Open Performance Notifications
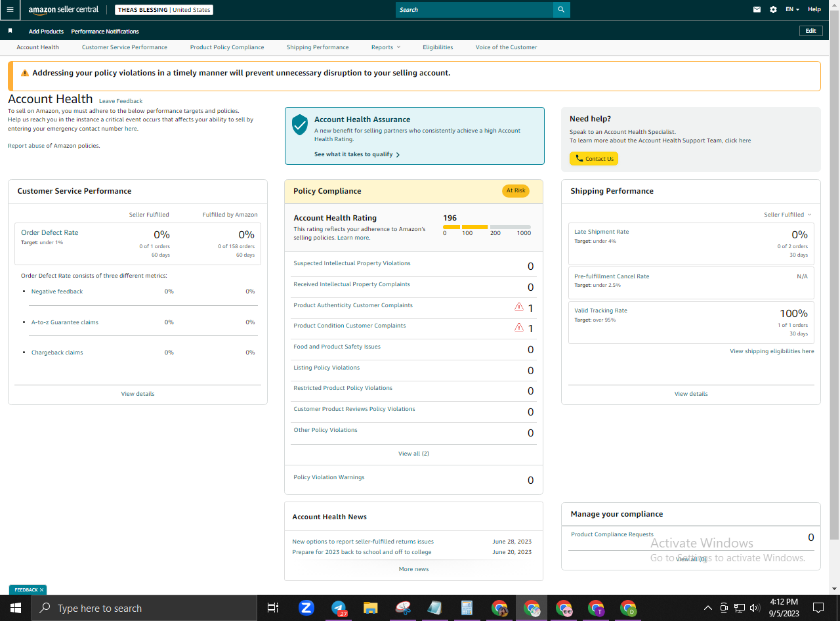The width and height of the screenshot is (840, 621). pos(105,32)
